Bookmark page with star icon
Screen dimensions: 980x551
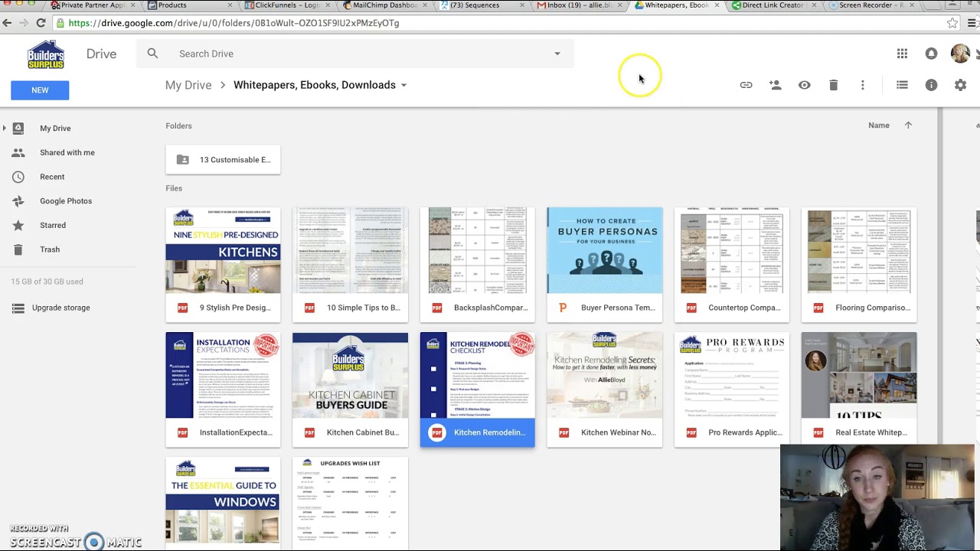coord(952,23)
